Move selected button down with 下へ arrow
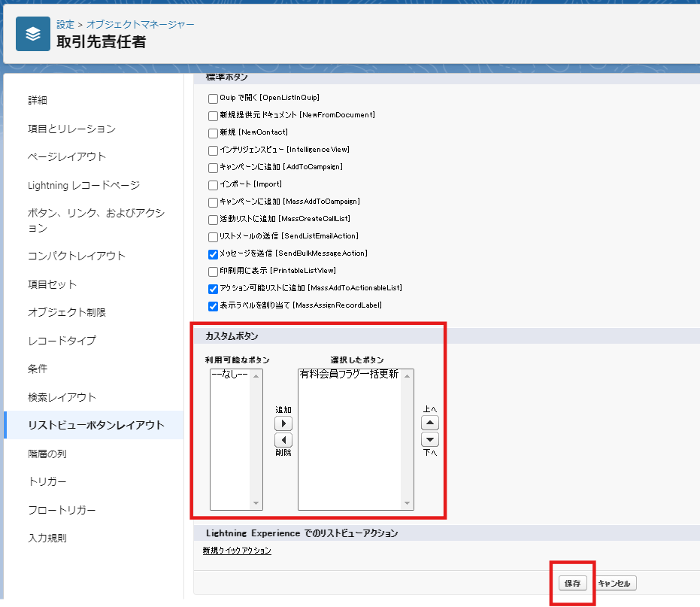Viewport: 700px width, 607px height. click(x=430, y=439)
